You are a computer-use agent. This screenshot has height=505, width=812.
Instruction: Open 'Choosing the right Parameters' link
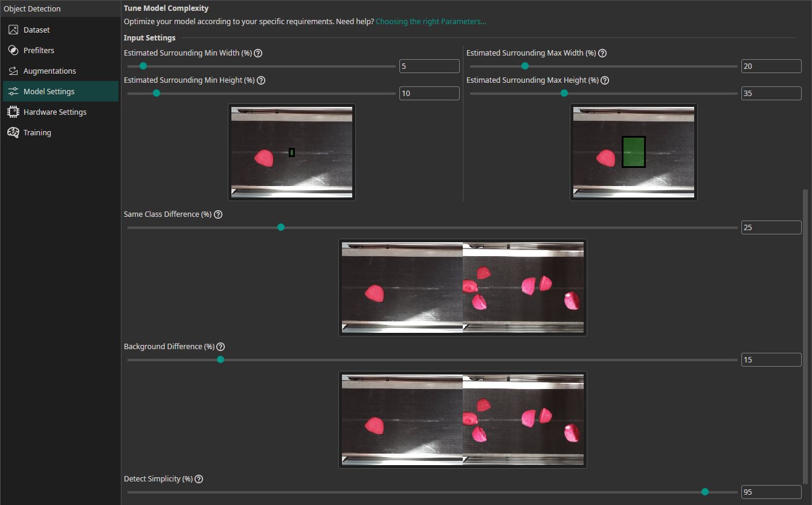[431, 22]
